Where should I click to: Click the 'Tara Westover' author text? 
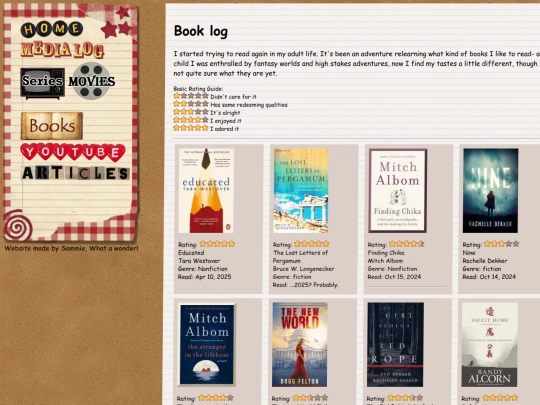[199, 261]
